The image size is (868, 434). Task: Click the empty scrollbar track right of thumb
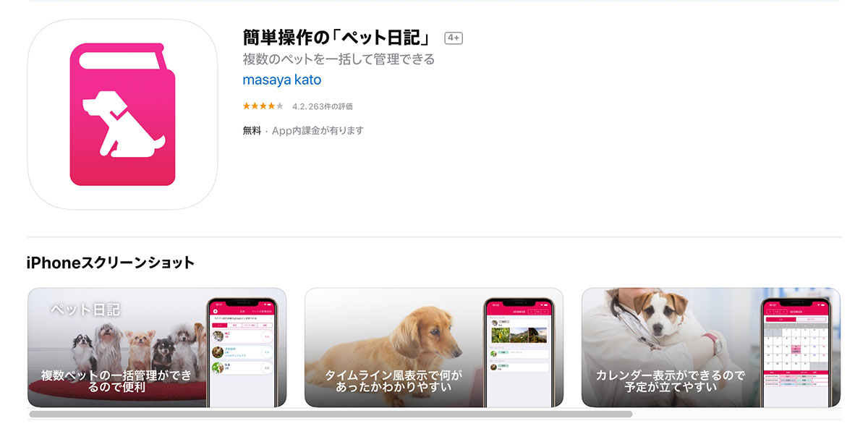(x=737, y=414)
